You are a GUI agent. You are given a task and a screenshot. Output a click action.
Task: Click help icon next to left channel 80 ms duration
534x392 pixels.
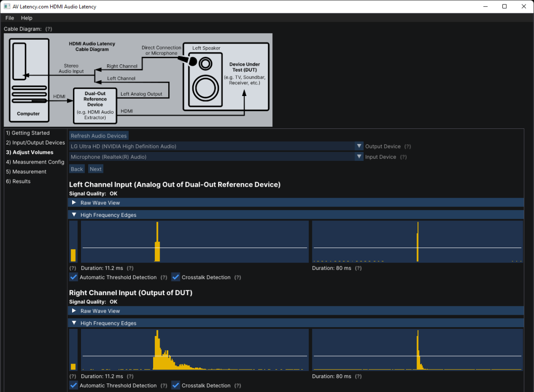pos(358,268)
